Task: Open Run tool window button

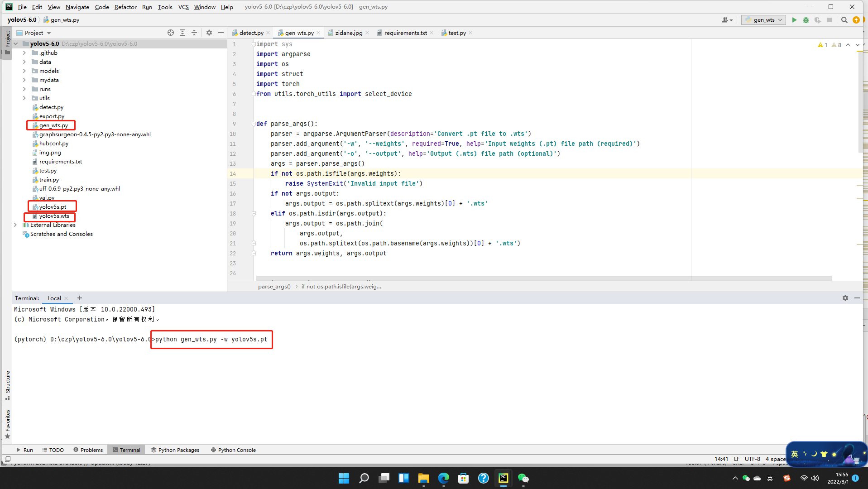Action: 24,450
